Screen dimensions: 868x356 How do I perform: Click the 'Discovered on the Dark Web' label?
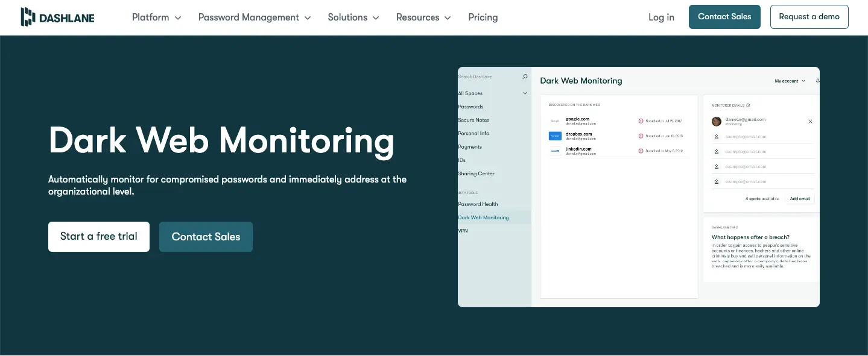coord(574,105)
